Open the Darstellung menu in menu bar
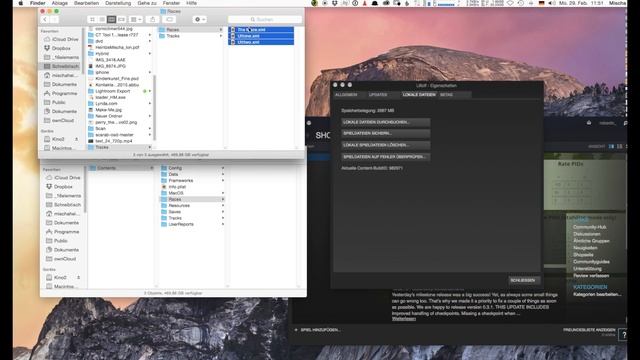The image size is (640, 360). tap(118, 3)
